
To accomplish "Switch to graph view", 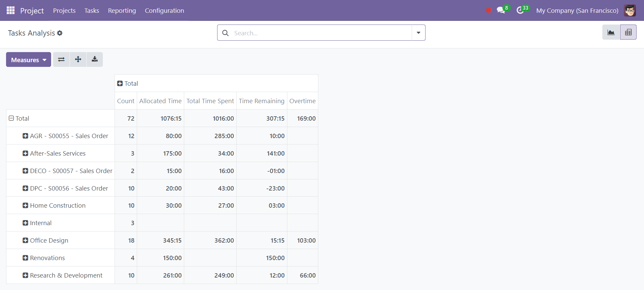I will (x=611, y=33).
